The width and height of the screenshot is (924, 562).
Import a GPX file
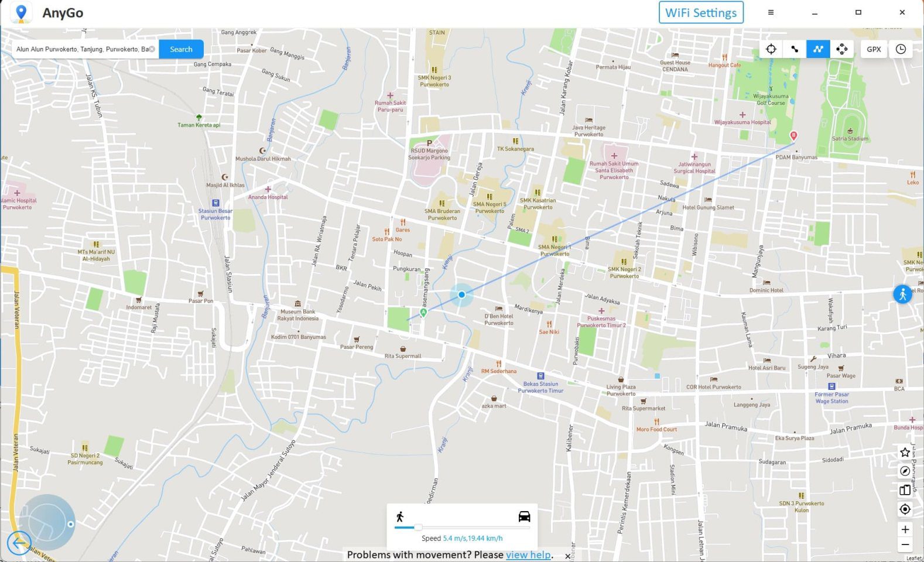pos(874,49)
